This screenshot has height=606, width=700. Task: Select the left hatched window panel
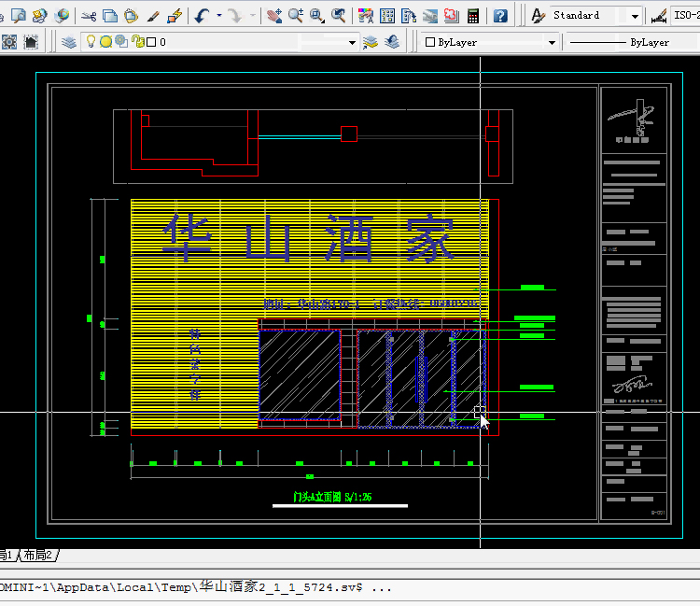click(300, 375)
